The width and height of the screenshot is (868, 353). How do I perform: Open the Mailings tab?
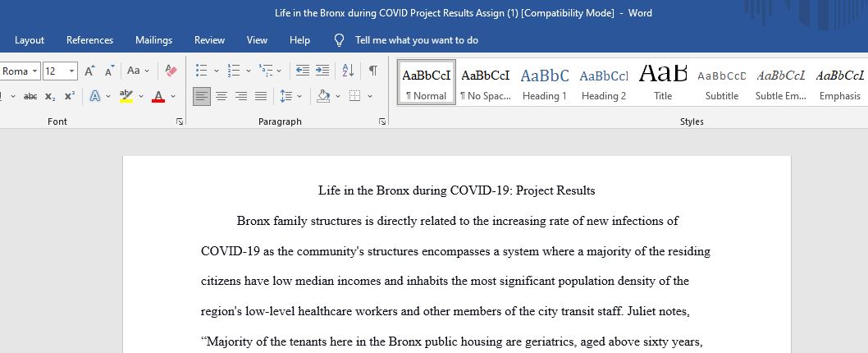point(154,40)
